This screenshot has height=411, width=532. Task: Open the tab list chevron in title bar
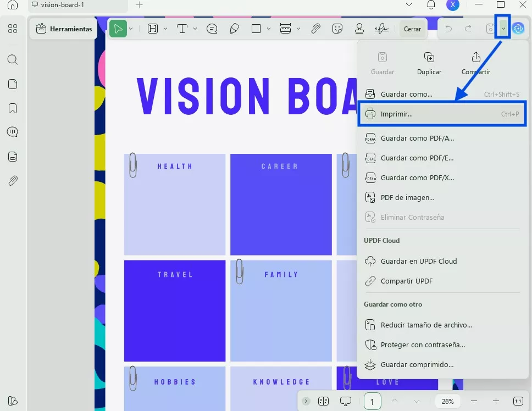(x=409, y=5)
